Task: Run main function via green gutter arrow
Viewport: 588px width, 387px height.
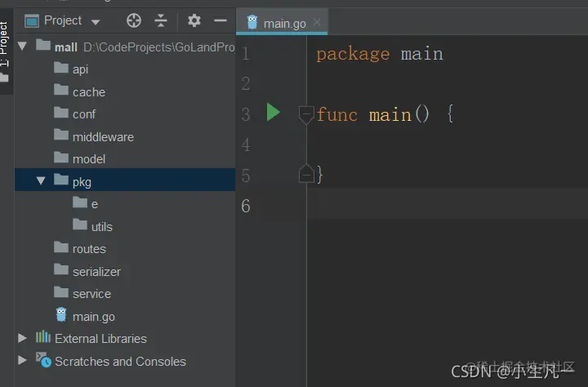Action: [x=273, y=112]
